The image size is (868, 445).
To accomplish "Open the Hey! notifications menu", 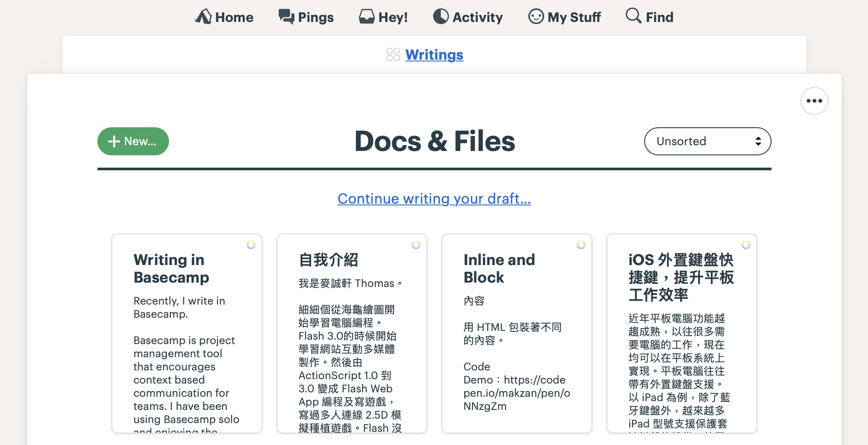I will pos(383,17).
